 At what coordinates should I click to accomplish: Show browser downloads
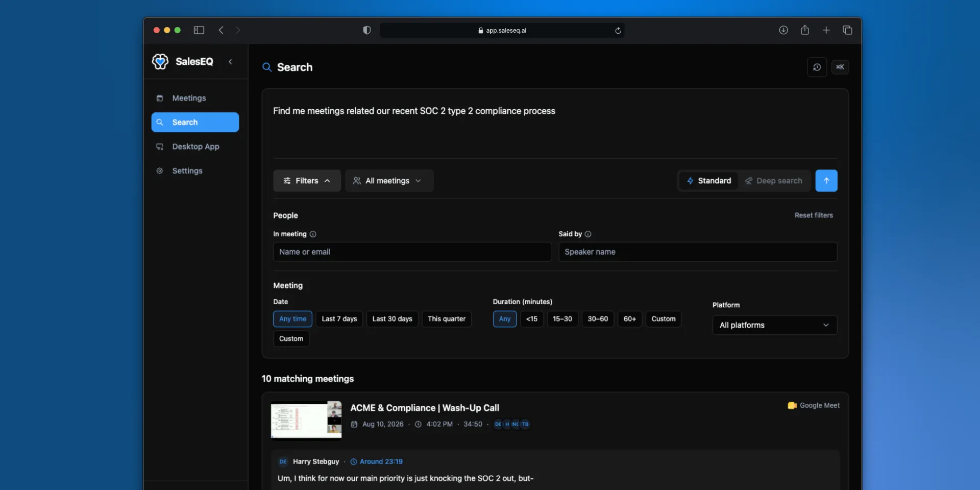pos(783,30)
